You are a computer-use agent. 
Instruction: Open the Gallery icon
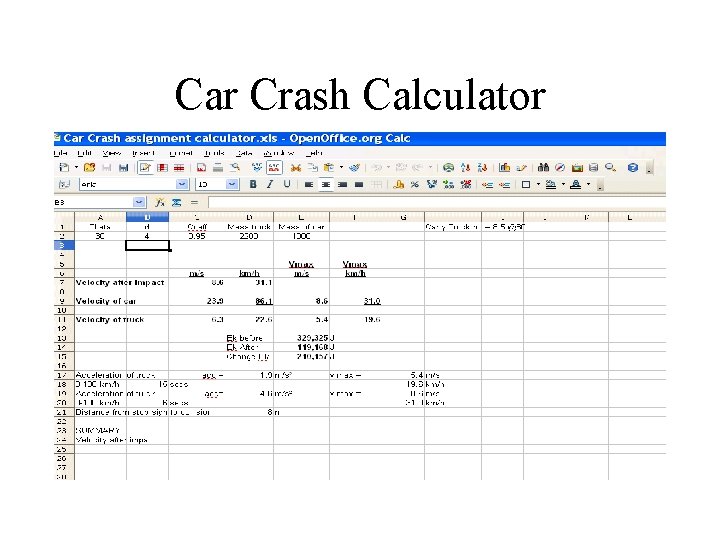coord(577,168)
